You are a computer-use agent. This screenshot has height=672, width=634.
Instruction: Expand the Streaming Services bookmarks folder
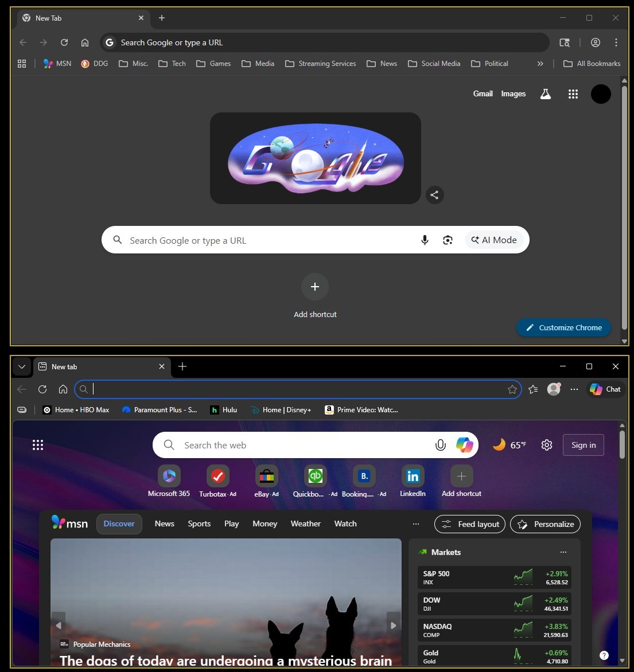click(x=320, y=64)
